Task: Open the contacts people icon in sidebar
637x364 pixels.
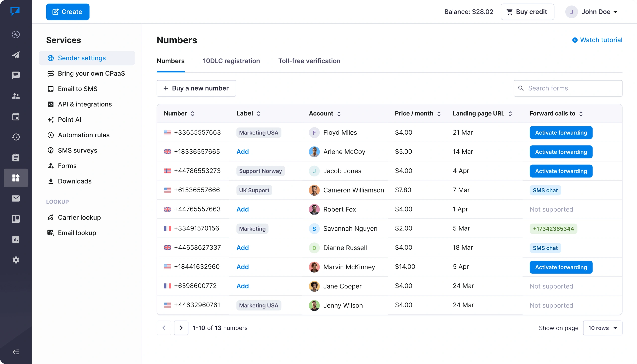Action: coord(16,96)
